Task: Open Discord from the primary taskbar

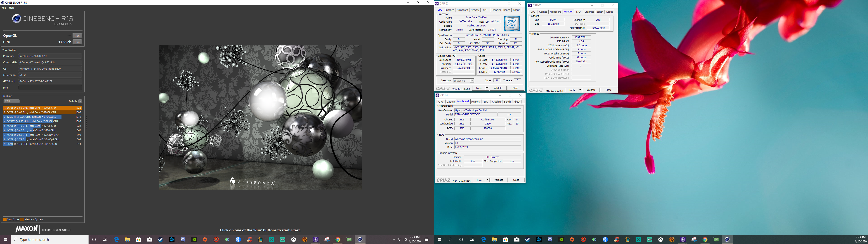Action: tap(183, 240)
